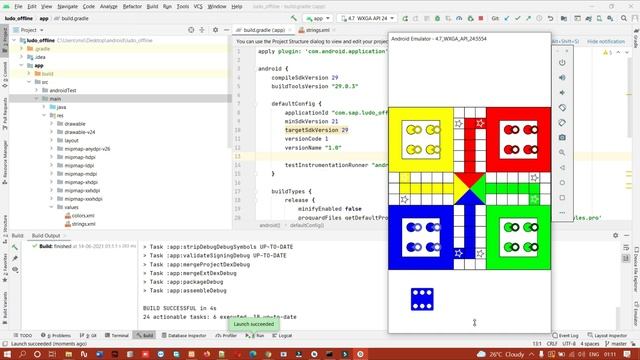Open emulator extended controls three dots
640x360 pixels.
click(562, 213)
